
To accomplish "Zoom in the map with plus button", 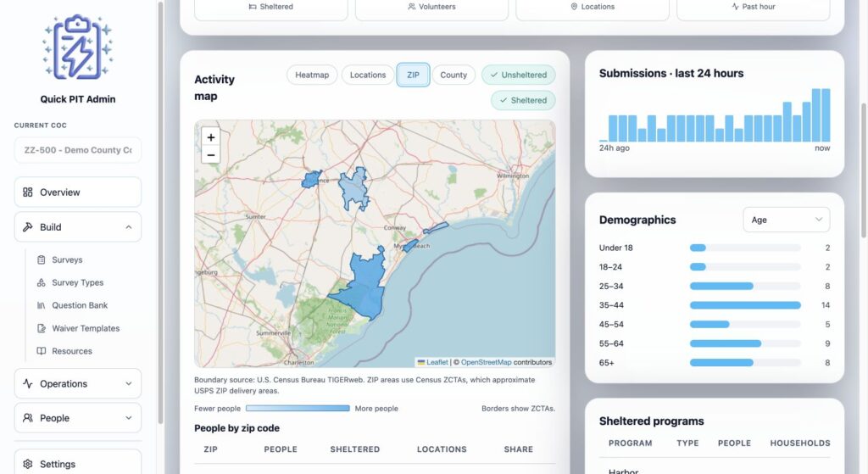I will coord(211,137).
